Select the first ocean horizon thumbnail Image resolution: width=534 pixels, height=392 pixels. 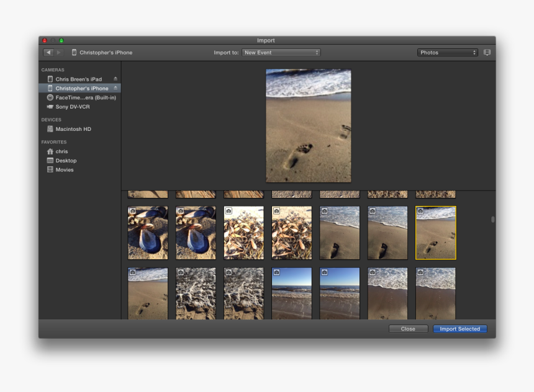click(292, 293)
